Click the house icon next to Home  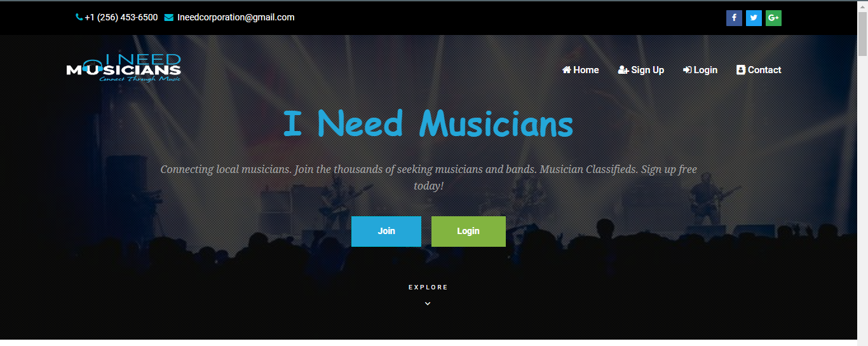click(567, 70)
